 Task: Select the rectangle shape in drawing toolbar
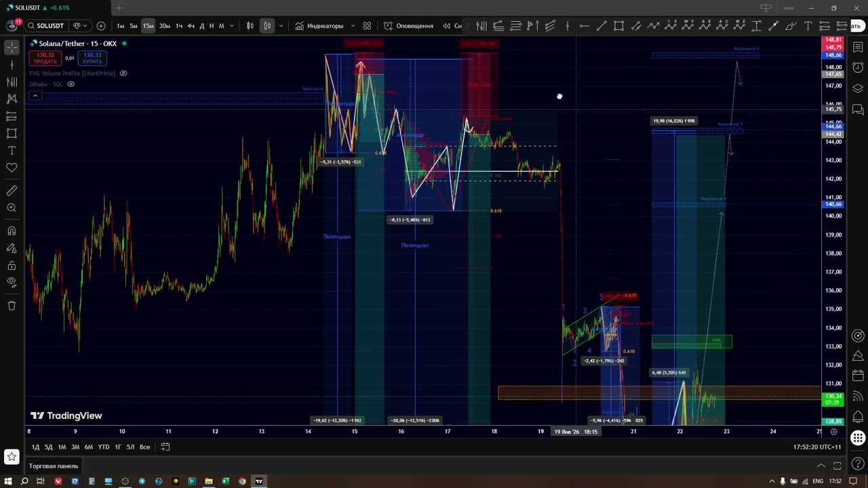pyautogui.click(x=619, y=26)
